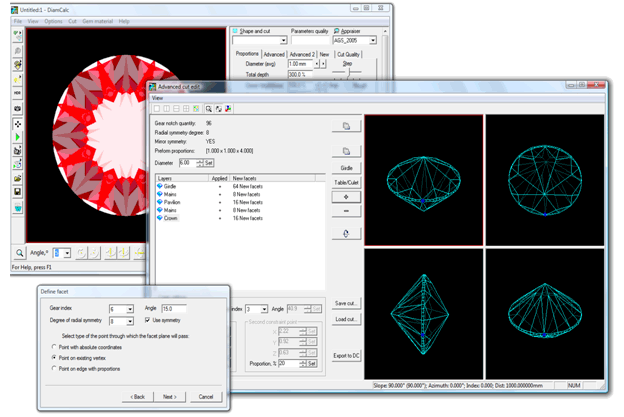624x417 pixels.
Task: Click the rotate arrow button below minus
Action: point(346,233)
